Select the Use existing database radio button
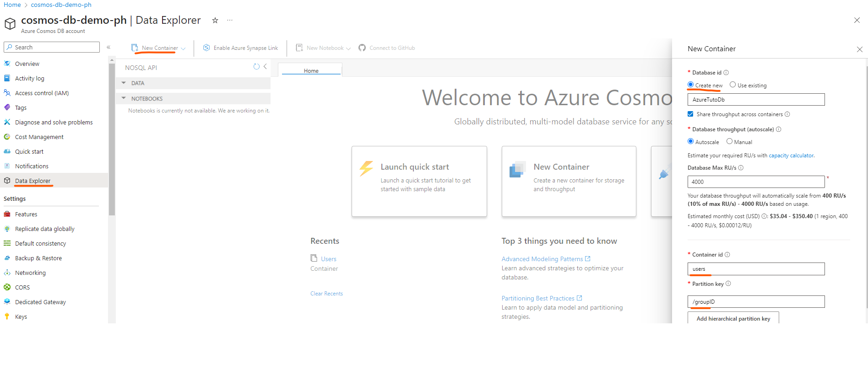 732,85
